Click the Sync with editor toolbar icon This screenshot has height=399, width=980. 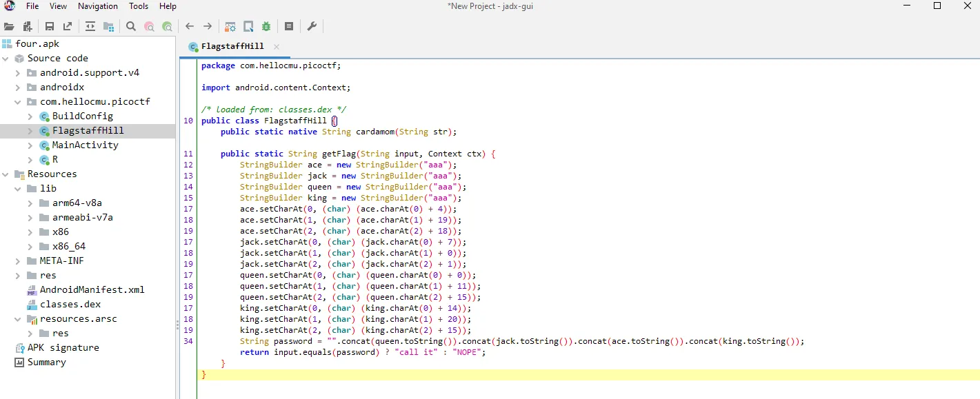[x=90, y=26]
